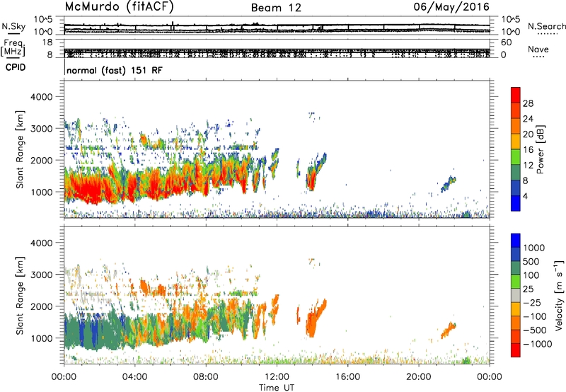This screenshot has height=392, width=566.
Task: Select the "2000" tick in the Power panel
Action: (x=41, y=160)
